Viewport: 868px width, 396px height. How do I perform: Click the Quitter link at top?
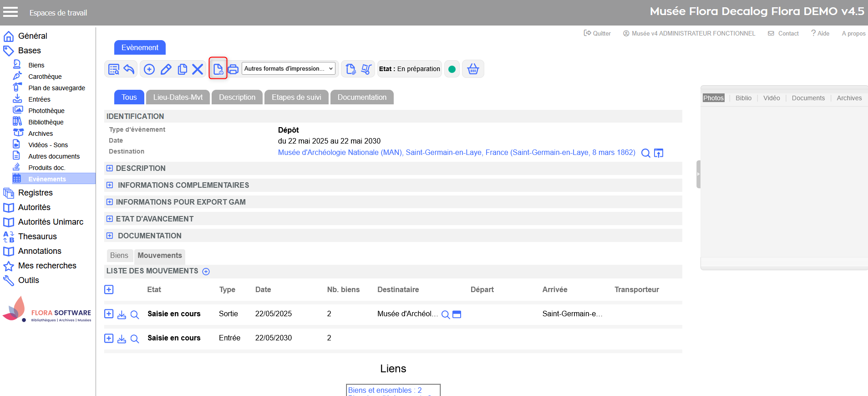click(x=597, y=33)
